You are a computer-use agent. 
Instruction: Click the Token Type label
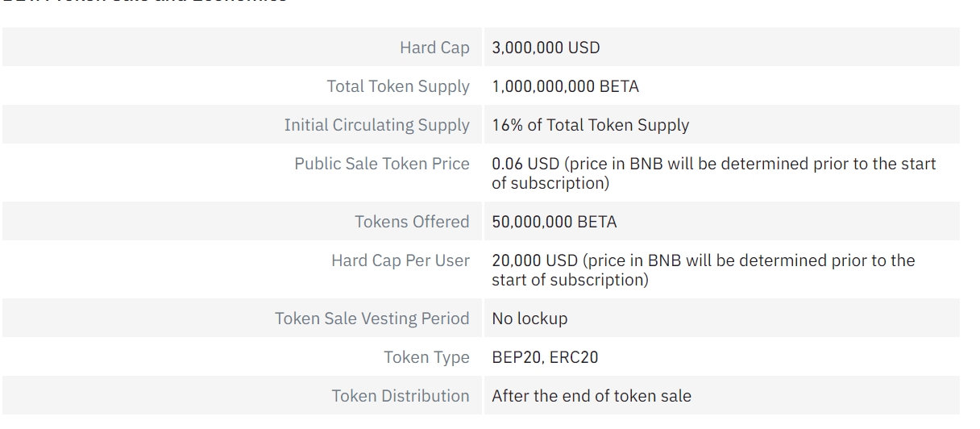pos(426,357)
